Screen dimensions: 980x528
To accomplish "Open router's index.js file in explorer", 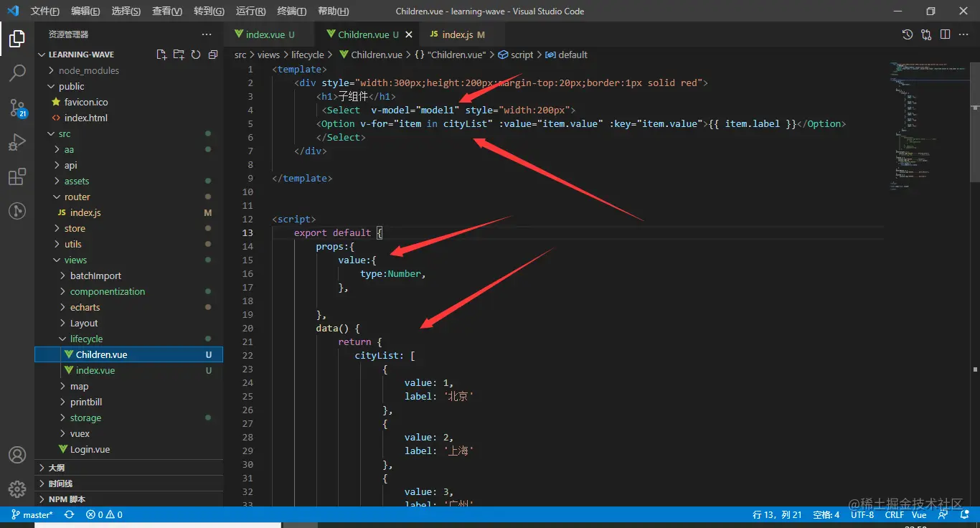I will point(85,212).
